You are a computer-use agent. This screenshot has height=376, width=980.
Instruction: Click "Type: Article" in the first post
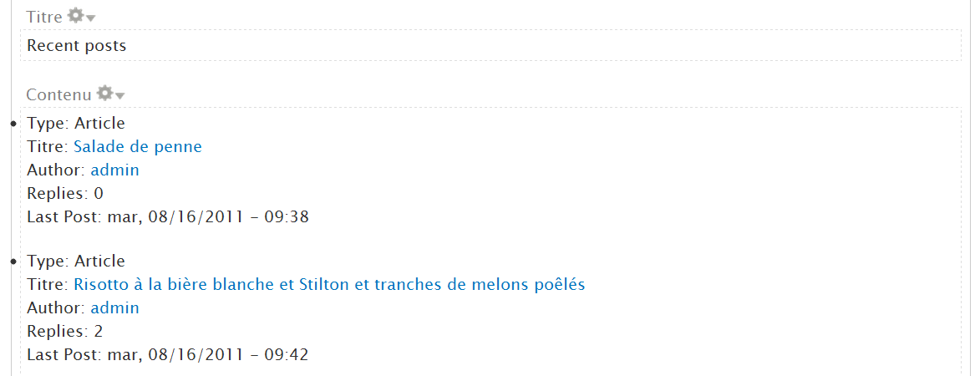tap(76, 124)
